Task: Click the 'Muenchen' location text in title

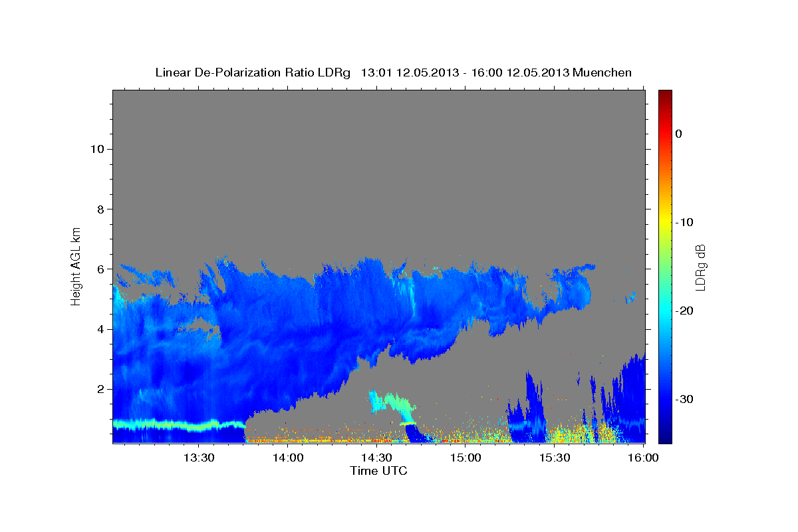Action: coord(602,72)
